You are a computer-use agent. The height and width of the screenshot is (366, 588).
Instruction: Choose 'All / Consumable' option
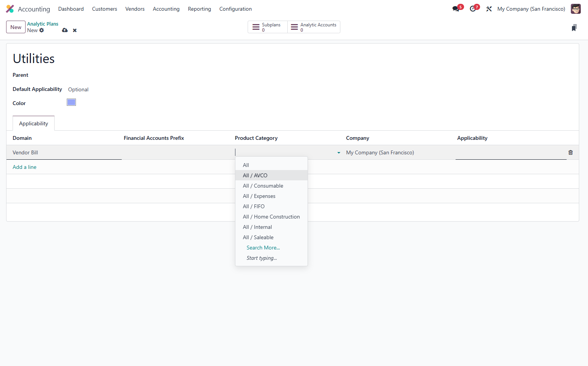coord(271,186)
